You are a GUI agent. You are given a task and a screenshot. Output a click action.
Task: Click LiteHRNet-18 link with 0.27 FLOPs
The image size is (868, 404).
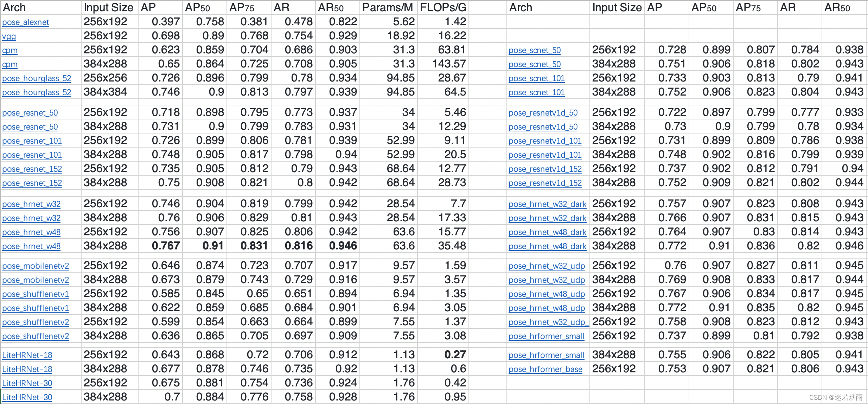tap(27, 355)
